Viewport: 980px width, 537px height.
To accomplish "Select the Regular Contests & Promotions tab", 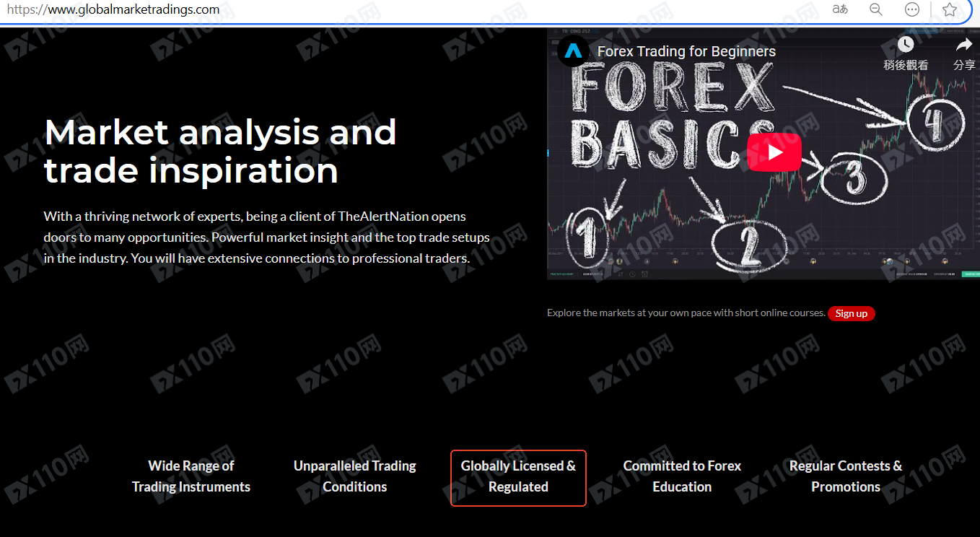I will [x=845, y=476].
